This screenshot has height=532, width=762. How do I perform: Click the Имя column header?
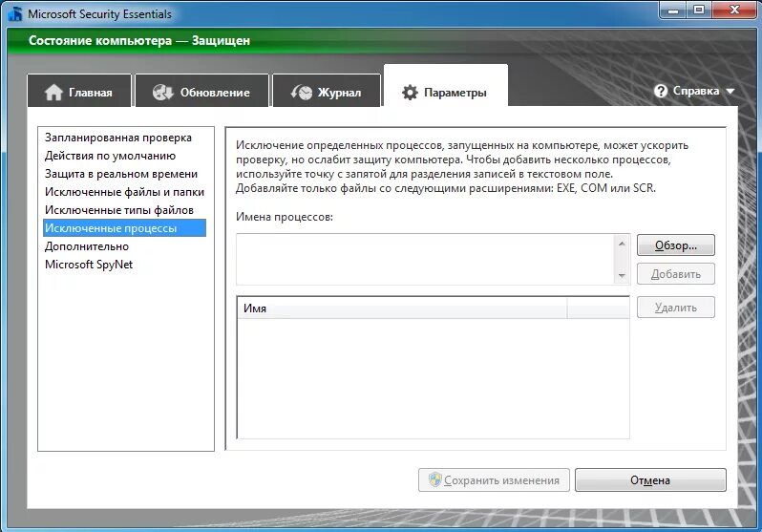[x=402, y=309]
